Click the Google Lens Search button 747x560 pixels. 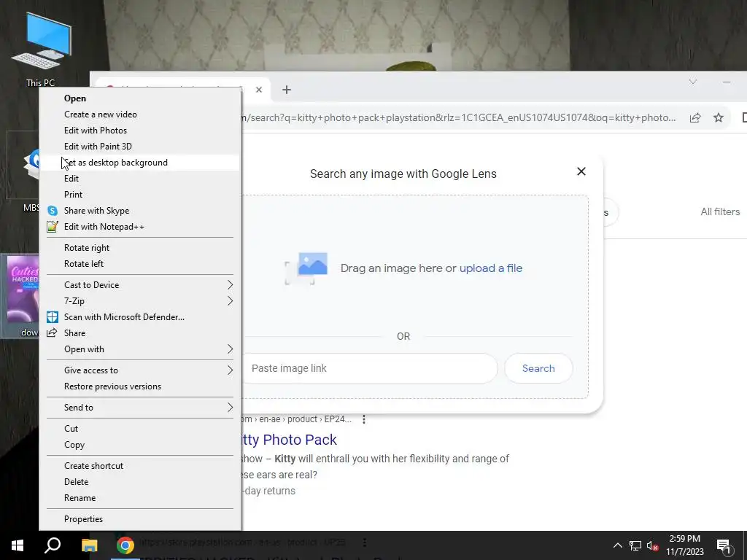pos(538,368)
